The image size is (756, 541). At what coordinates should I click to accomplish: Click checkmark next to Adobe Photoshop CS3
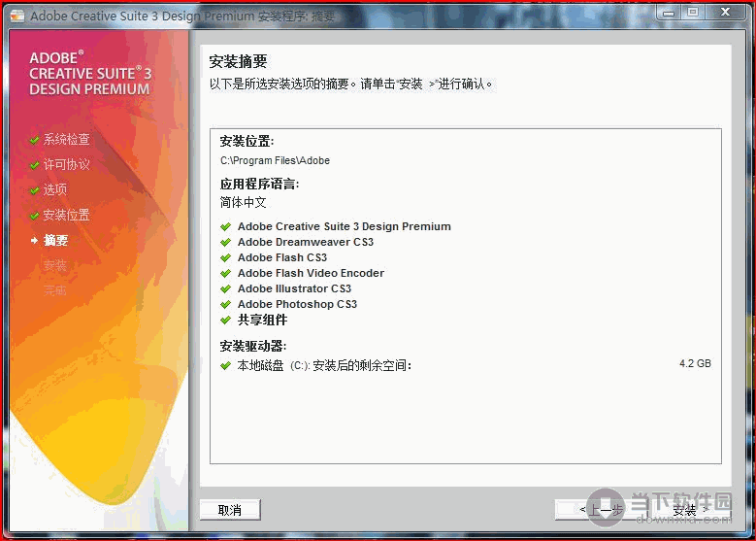226,304
